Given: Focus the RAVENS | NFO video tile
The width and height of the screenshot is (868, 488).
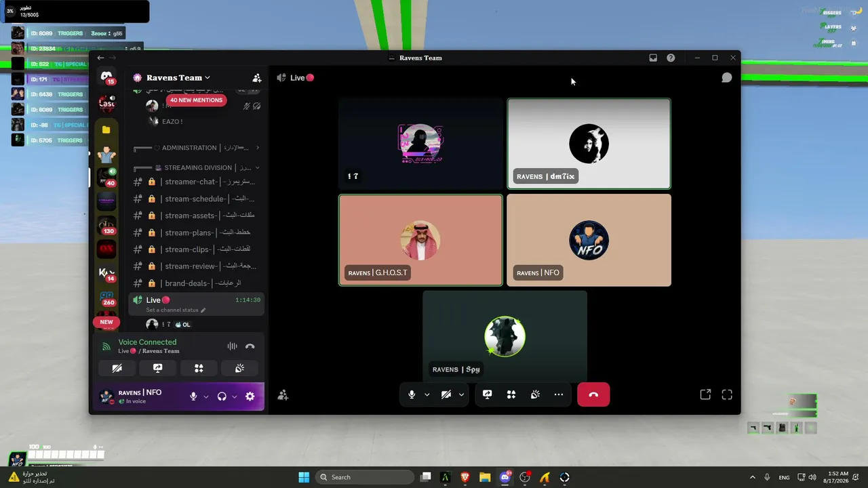Looking at the screenshot, I should point(589,240).
